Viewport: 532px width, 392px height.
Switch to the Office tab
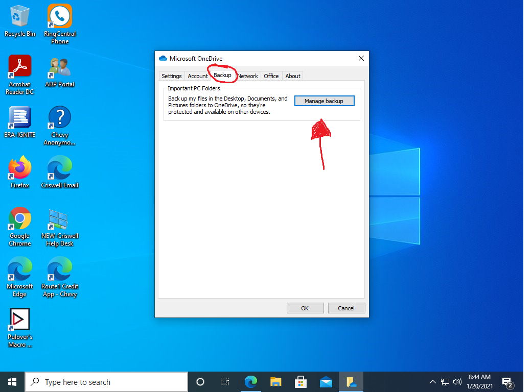click(x=271, y=76)
